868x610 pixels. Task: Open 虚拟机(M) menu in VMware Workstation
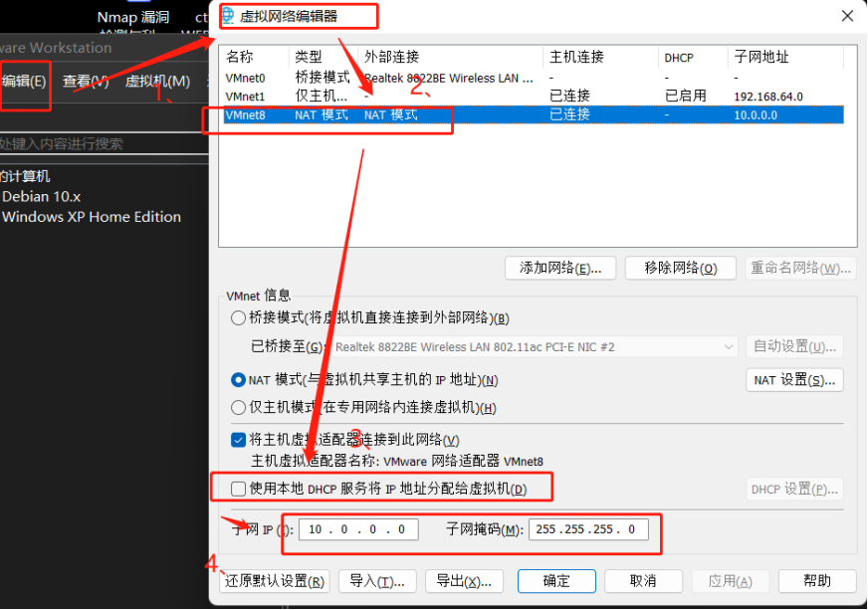point(157,82)
